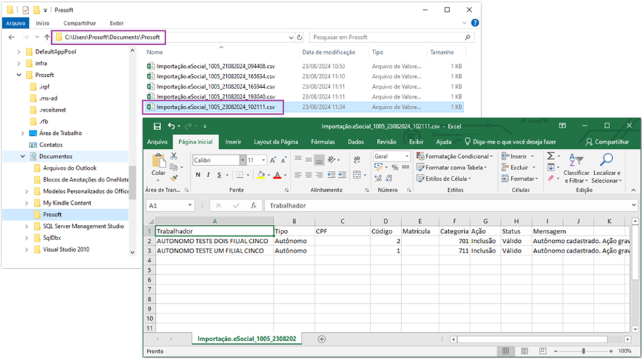Click the Increase Decimal icon
This screenshot has width=644, height=362.
pyautogui.click(x=378, y=179)
